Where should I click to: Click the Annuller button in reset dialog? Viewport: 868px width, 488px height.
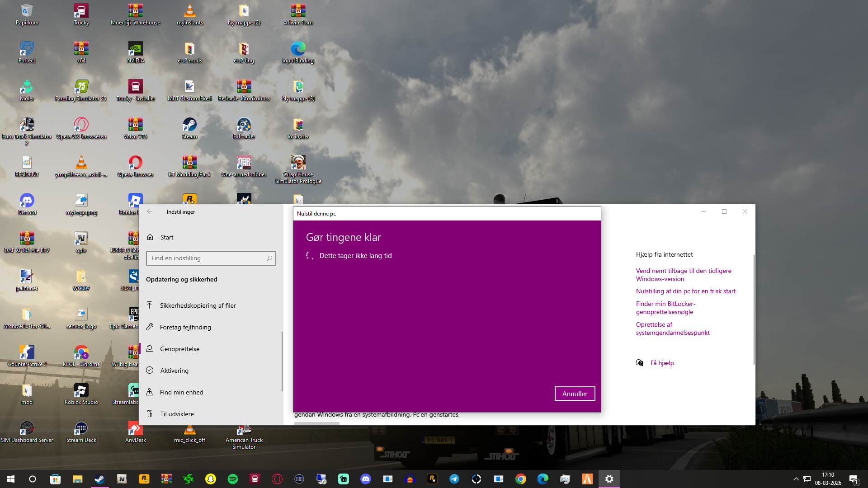575,394
